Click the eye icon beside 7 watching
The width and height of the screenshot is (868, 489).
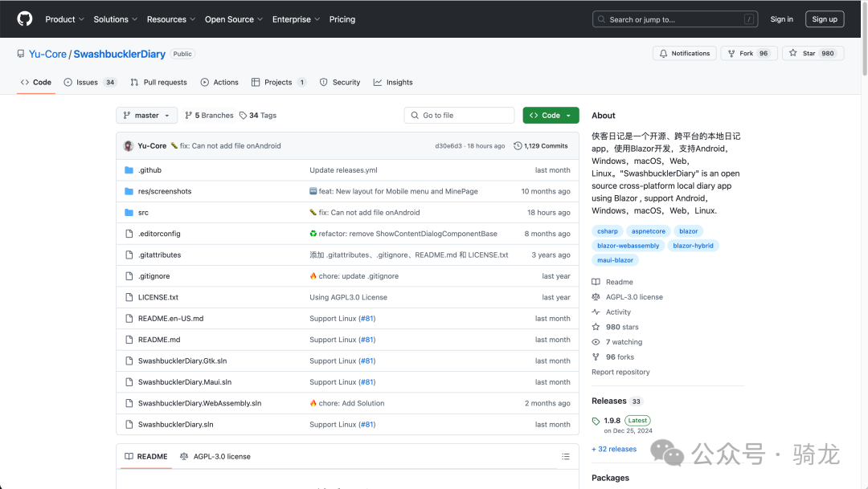click(596, 342)
